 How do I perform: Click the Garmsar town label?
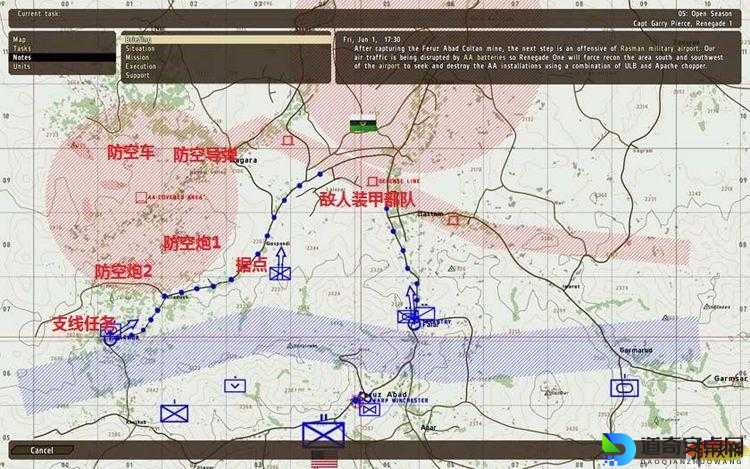pyautogui.click(x=730, y=378)
